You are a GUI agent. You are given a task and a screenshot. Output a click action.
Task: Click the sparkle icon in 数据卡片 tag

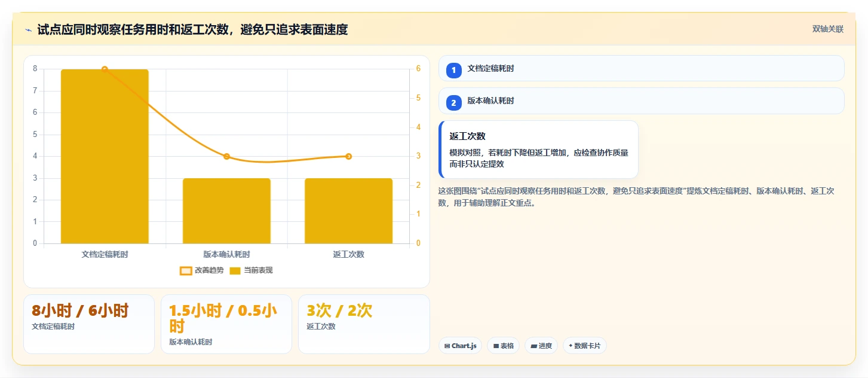click(571, 346)
